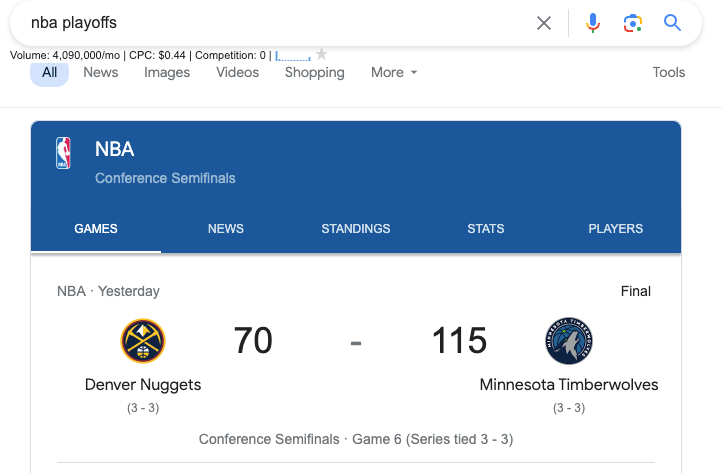View the keyword volume trend chart
This screenshot has width=722, height=473.
tap(293, 56)
